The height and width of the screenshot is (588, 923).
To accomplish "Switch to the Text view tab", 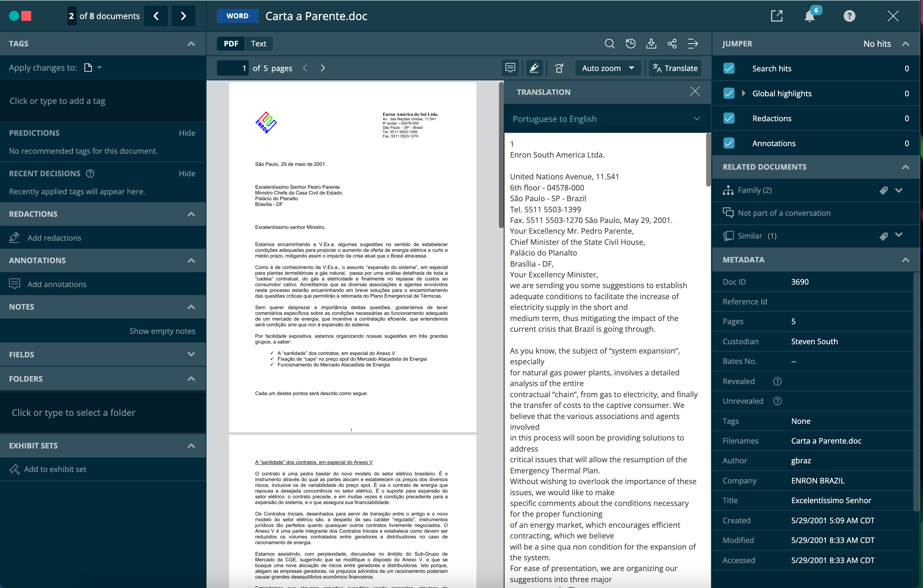I will 258,43.
